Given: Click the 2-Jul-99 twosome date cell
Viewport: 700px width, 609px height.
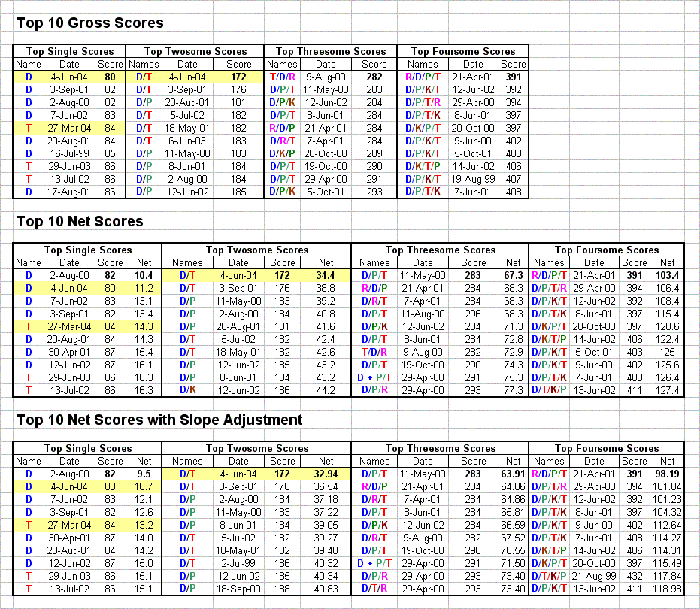Looking at the screenshot, I should point(238,563).
